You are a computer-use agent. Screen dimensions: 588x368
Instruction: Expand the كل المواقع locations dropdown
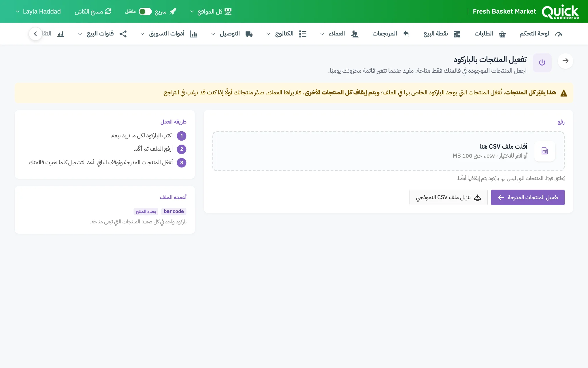(x=211, y=12)
